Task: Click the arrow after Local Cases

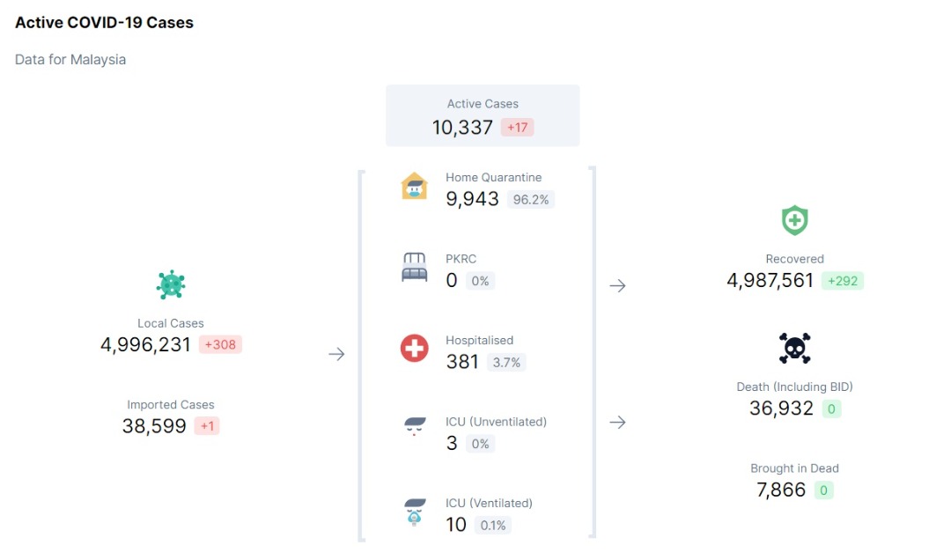Action: pyautogui.click(x=336, y=354)
